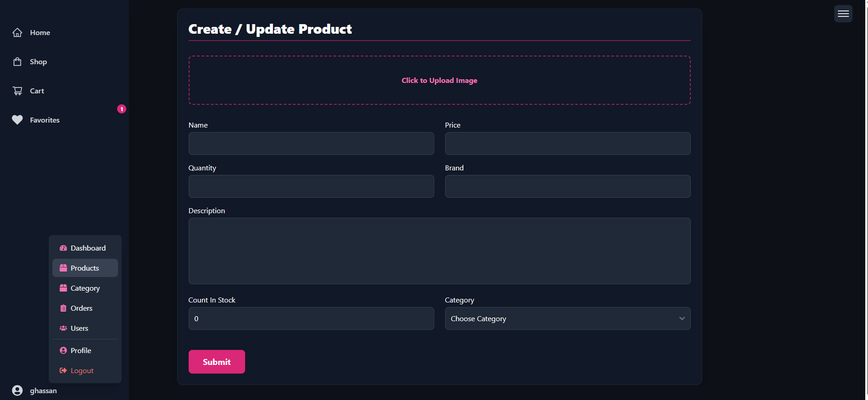Focus the Count In Stock field
868x400 pixels.
point(311,318)
